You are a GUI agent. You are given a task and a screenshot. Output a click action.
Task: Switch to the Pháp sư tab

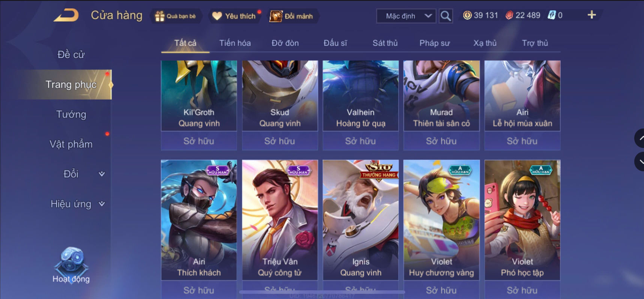point(434,43)
